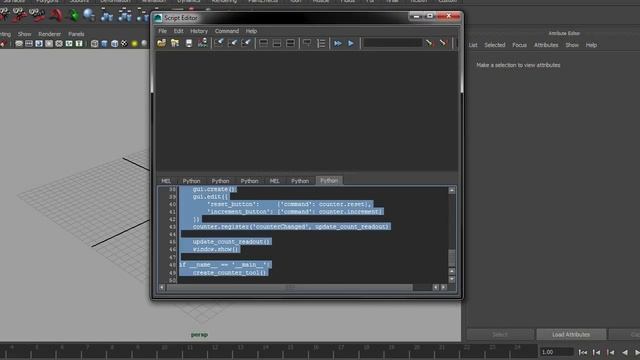Click the persp camera label in viewport

click(x=199, y=335)
